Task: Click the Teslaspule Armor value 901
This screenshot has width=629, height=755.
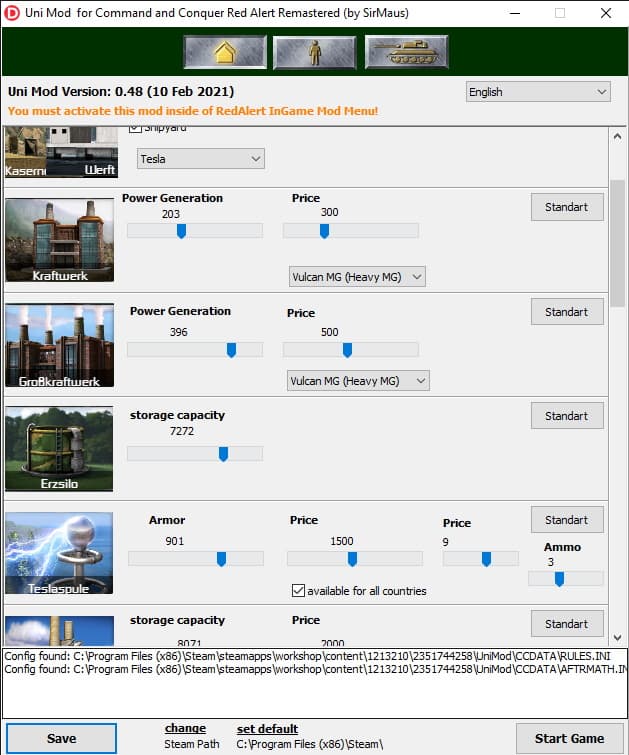Action: coord(174,541)
